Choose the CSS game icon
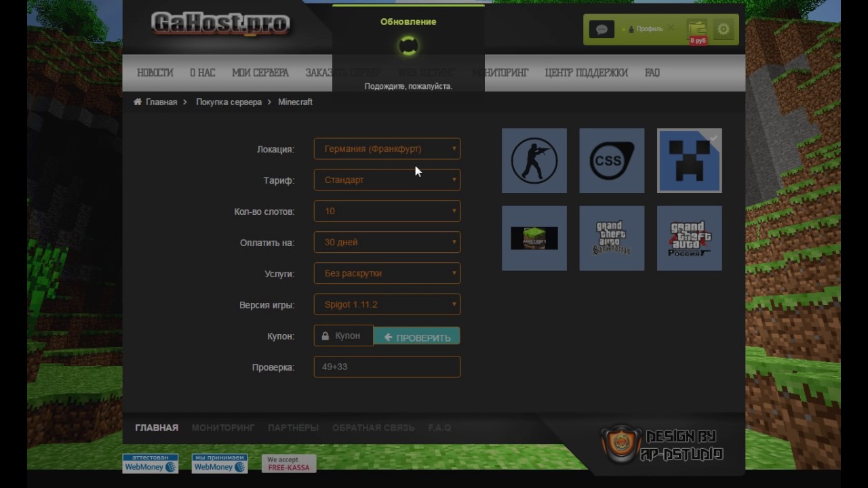Viewport: 868px width, 488px height. pos(612,161)
